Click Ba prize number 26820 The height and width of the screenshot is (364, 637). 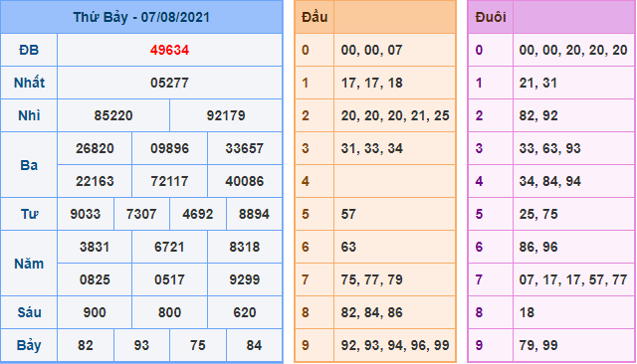tap(95, 148)
